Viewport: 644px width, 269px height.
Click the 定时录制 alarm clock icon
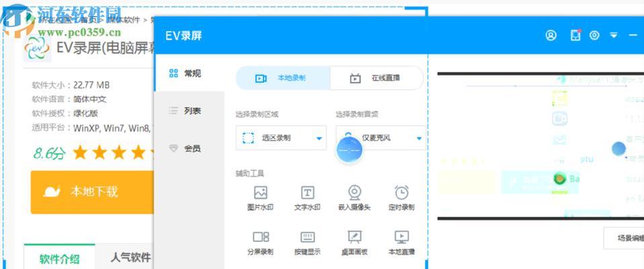pyautogui.click(x=402, y=192)
